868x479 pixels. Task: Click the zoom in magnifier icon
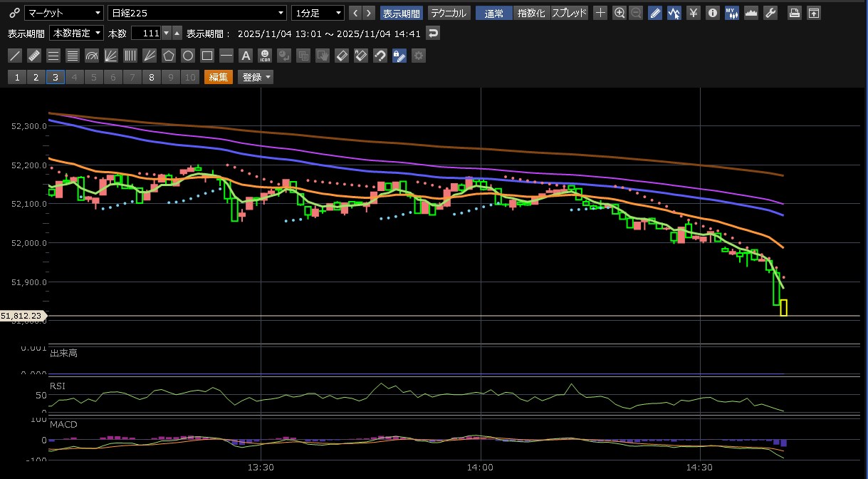click(619, 13)
